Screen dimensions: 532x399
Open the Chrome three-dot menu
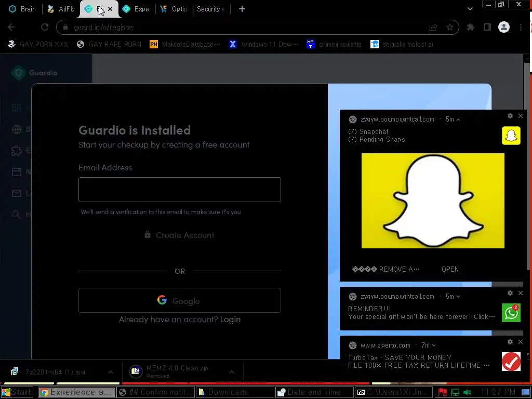click(521, 27)
